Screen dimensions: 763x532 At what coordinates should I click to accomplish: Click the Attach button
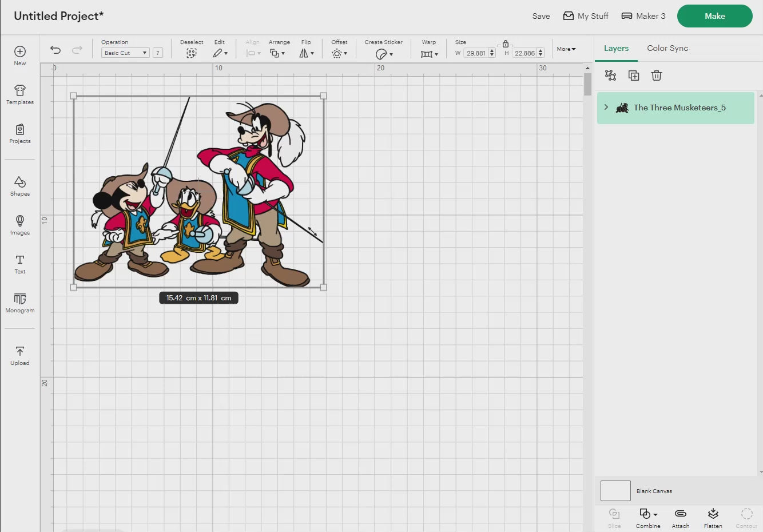[681, 518]
